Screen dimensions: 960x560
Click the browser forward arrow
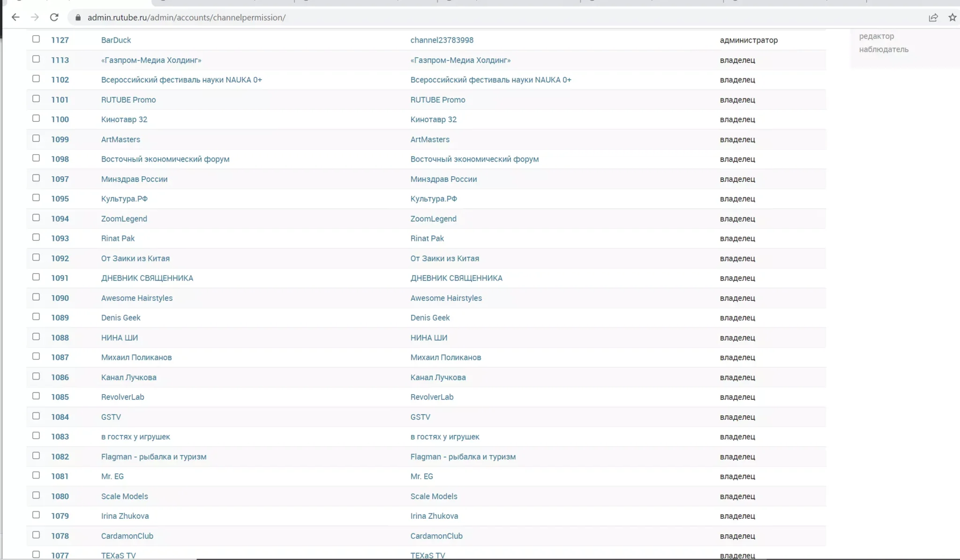[x=35, y=17]
